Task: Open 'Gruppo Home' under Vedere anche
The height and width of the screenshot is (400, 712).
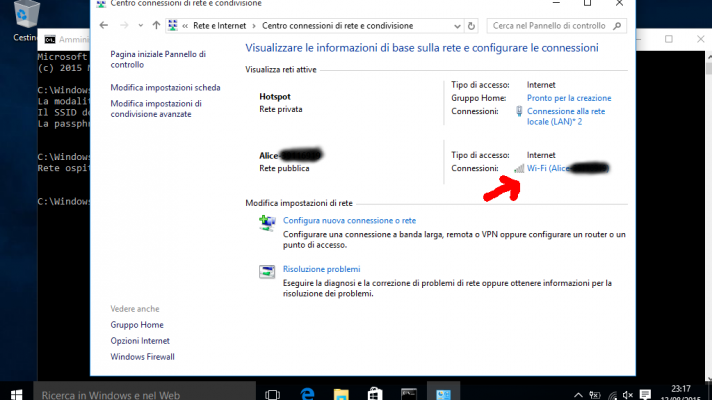Action: pyautogui.click(x=137, y=325)
